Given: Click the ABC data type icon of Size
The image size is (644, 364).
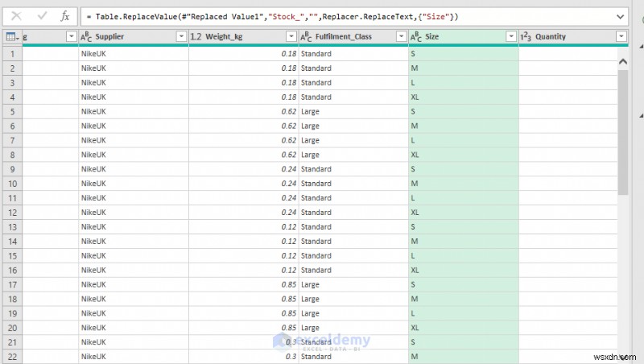Looking at the screenshot, I should pos(416,37).
